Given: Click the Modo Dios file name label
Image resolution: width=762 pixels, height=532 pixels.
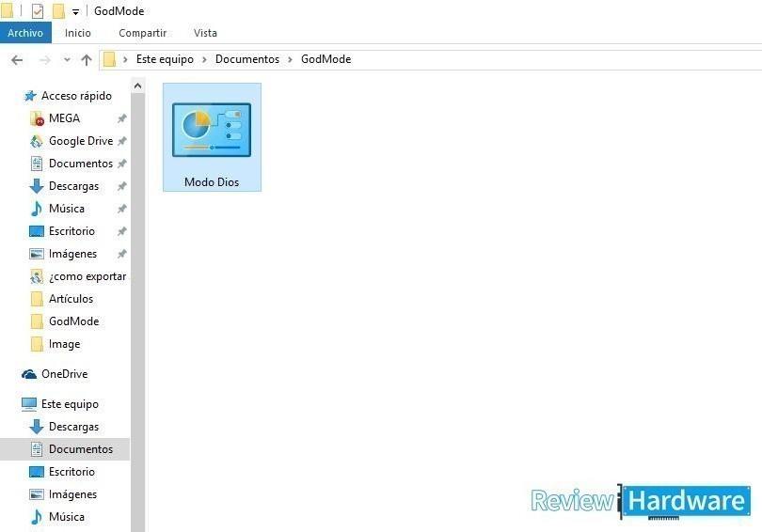Looking at the screenshot, I should pyautogui.click(x=212, y=182).
